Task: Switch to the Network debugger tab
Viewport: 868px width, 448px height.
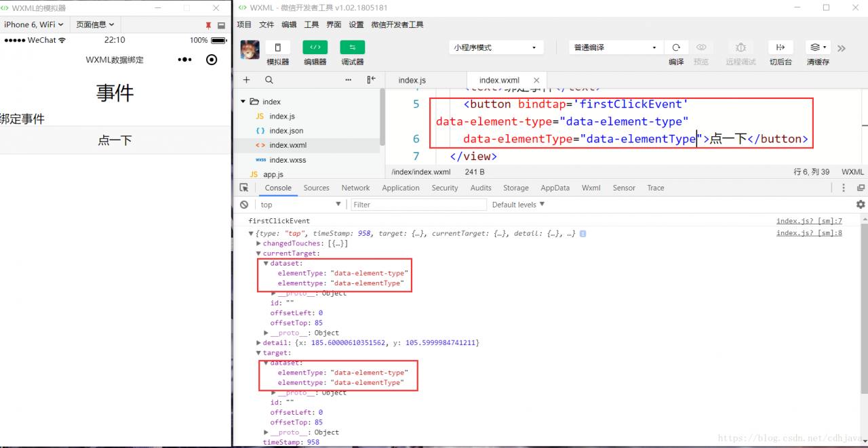Action: [355, 188]
